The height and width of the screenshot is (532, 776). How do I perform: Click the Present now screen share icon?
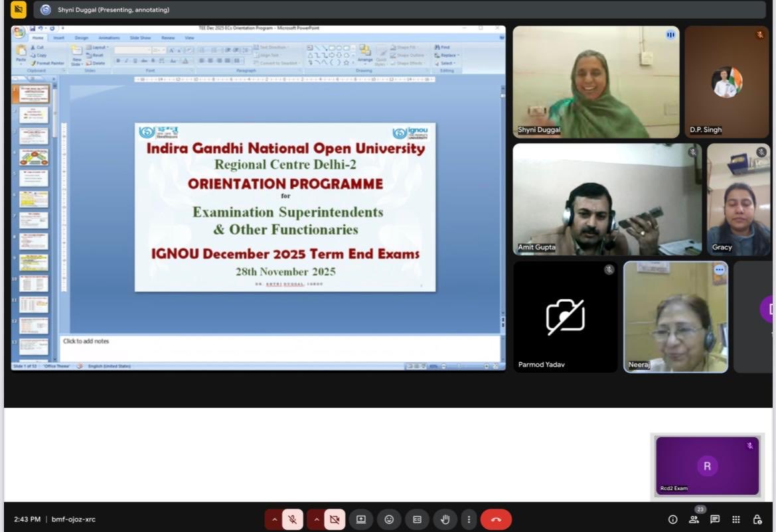(360, 519)
